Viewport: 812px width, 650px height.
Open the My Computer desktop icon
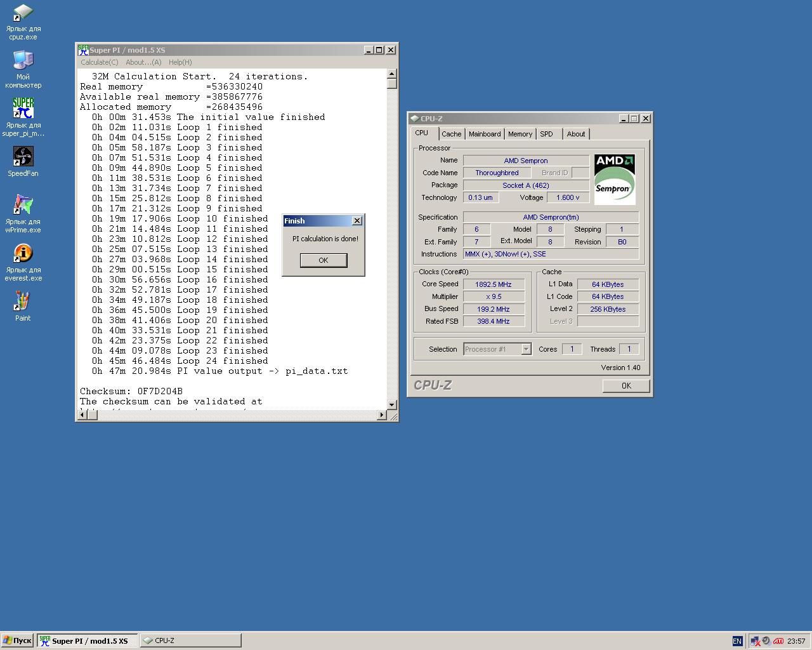(x=23, y=70)
